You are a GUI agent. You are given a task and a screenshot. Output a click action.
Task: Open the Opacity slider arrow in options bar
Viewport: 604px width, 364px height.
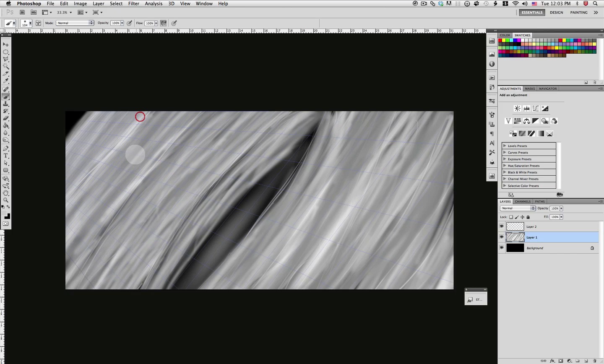(122, 23)
